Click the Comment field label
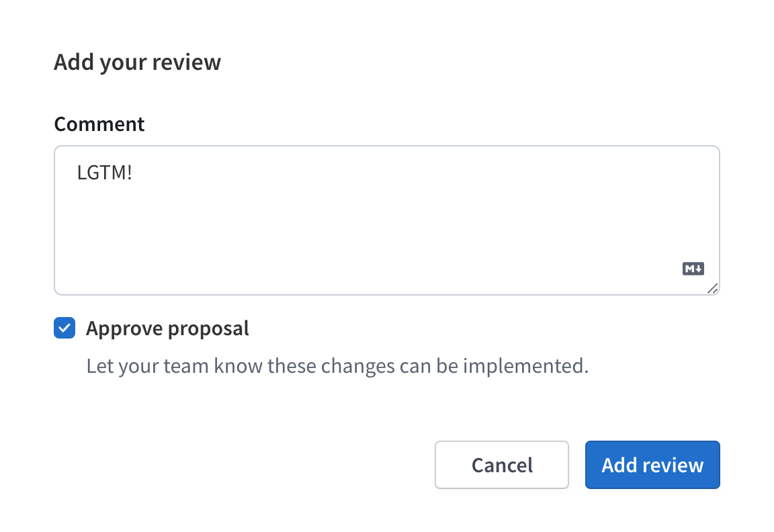The width and height of the screenshot is (774, 532). pyautogui.click(x=99, y=124)
